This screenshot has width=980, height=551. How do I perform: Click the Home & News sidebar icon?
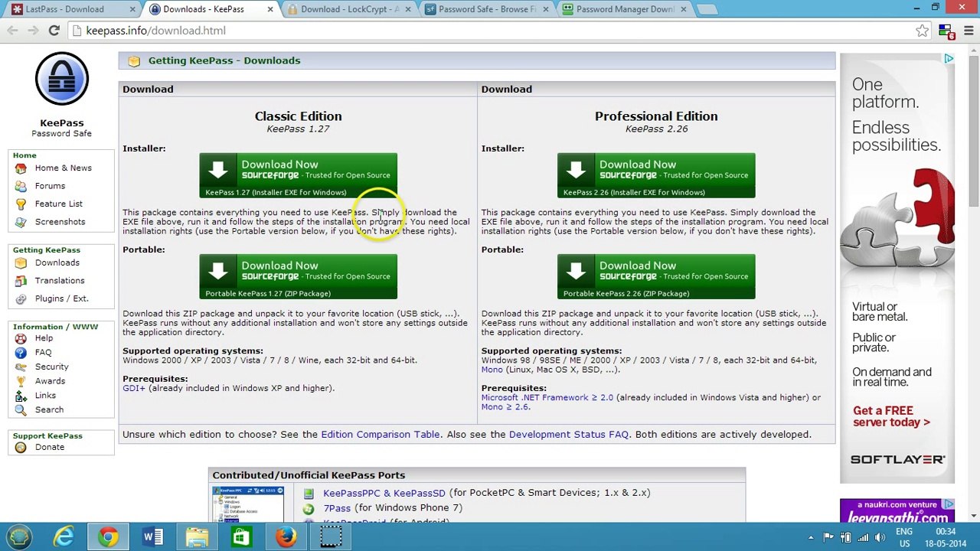[21, 168]
